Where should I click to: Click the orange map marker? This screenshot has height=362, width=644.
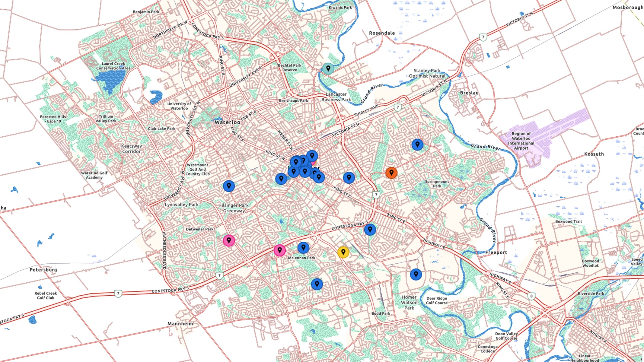point(391,173)
